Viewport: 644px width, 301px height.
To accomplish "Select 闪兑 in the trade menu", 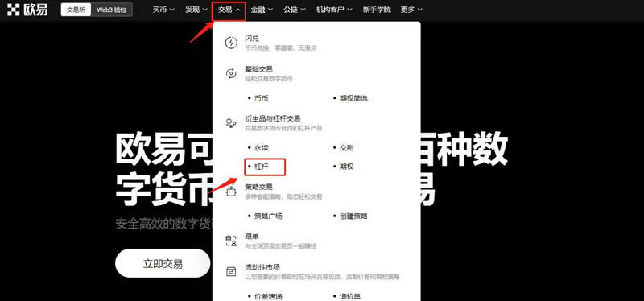I will [x=252, y=39].
